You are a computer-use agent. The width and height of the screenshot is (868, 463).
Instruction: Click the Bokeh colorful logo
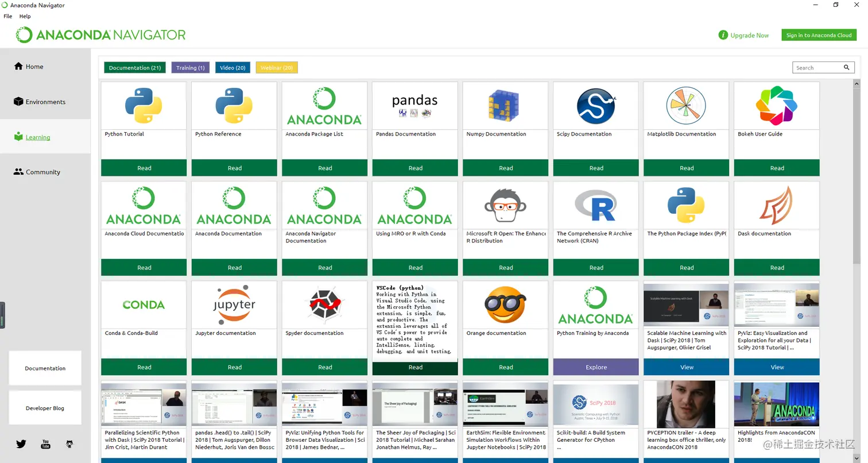(776, 106)
